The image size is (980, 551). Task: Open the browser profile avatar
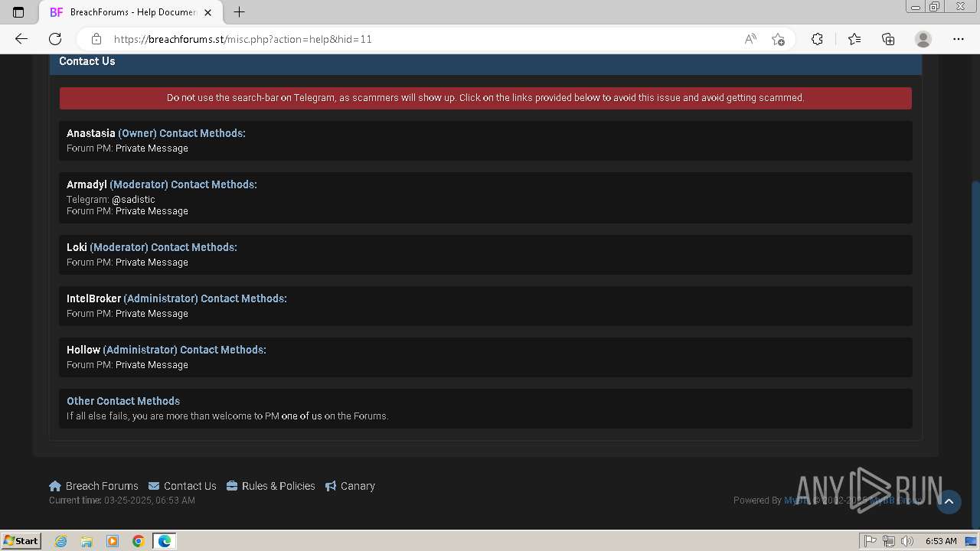(923, 39)
